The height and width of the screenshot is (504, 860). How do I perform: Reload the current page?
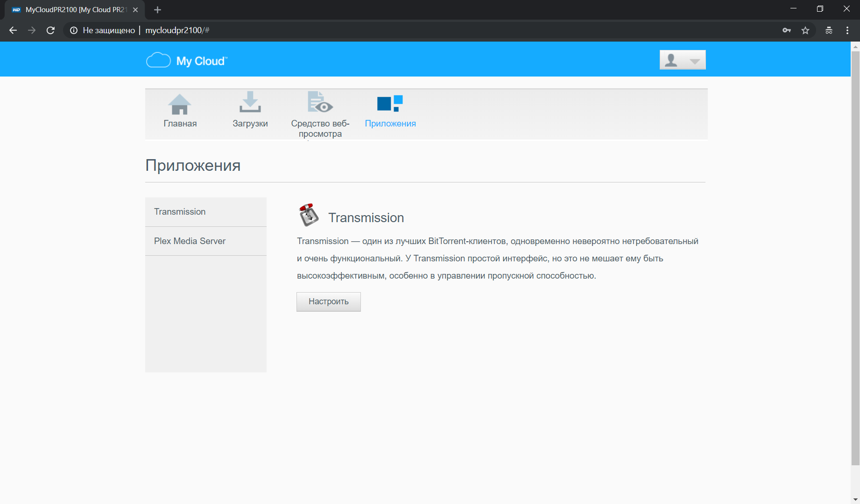50,30
